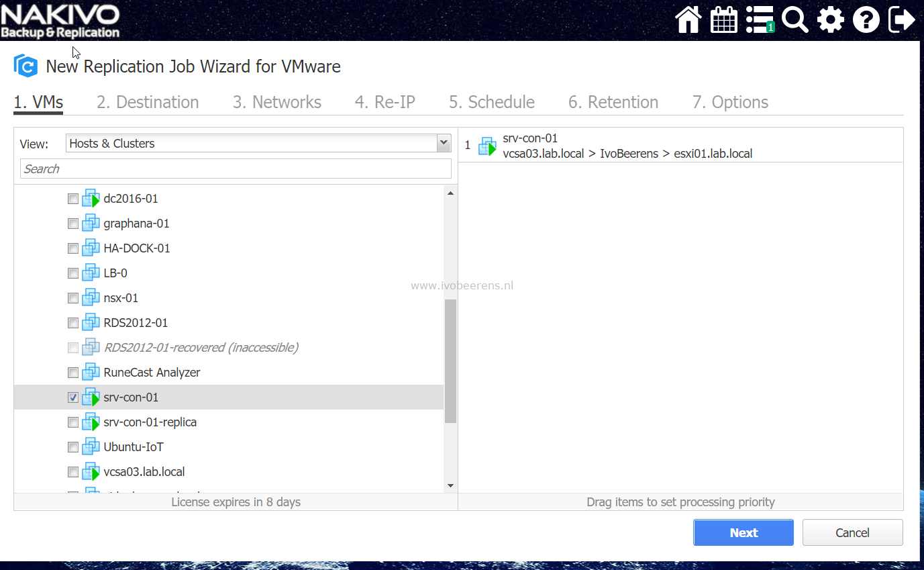Open the Activities list icon
The image size is (924, 570).
point(760,19)
